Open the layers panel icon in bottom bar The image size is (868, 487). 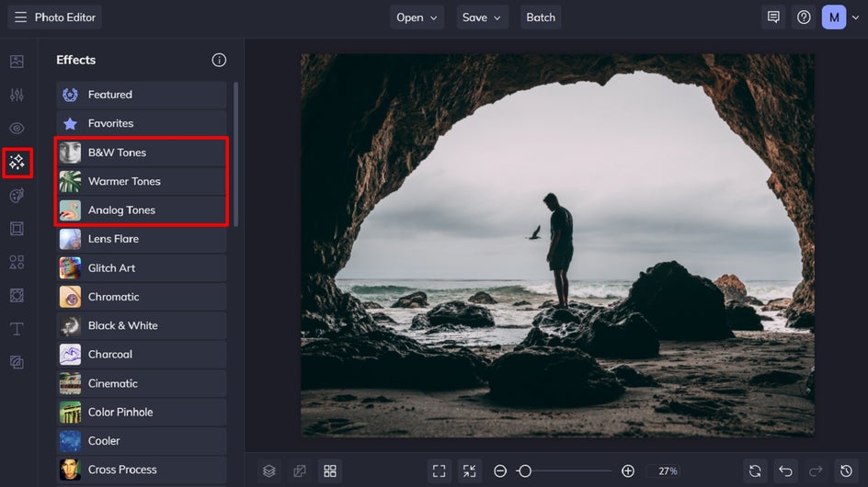click(269, 471)
